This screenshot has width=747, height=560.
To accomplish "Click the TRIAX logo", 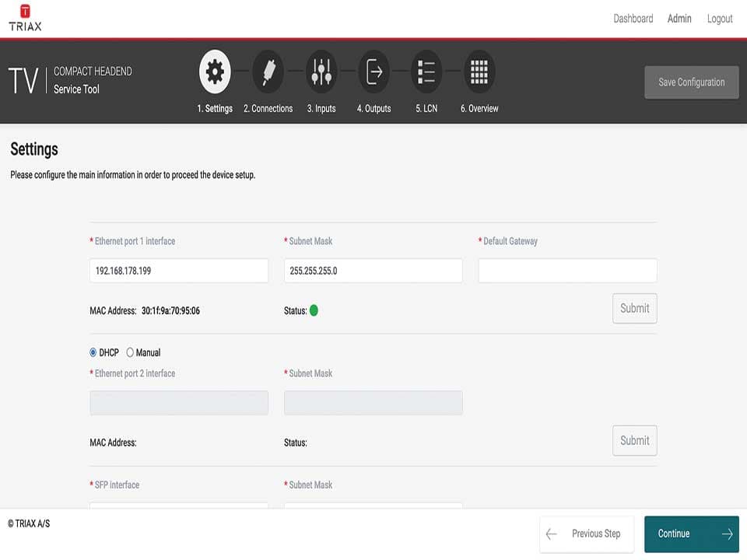I will [25, 18].
